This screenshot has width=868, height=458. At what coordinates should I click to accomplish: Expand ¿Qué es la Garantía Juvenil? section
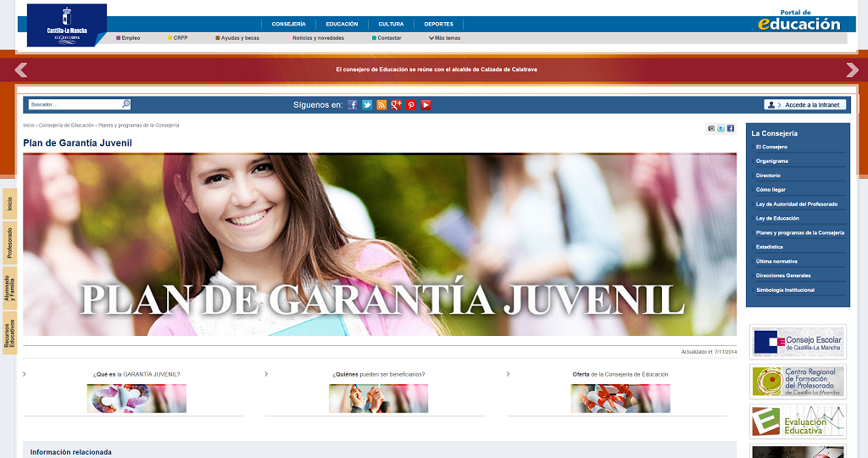[136, 374]
